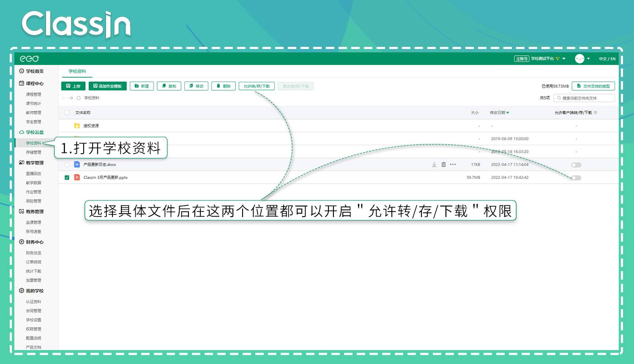Open 订单明细 in the sidebar

(x=33, y=262)
